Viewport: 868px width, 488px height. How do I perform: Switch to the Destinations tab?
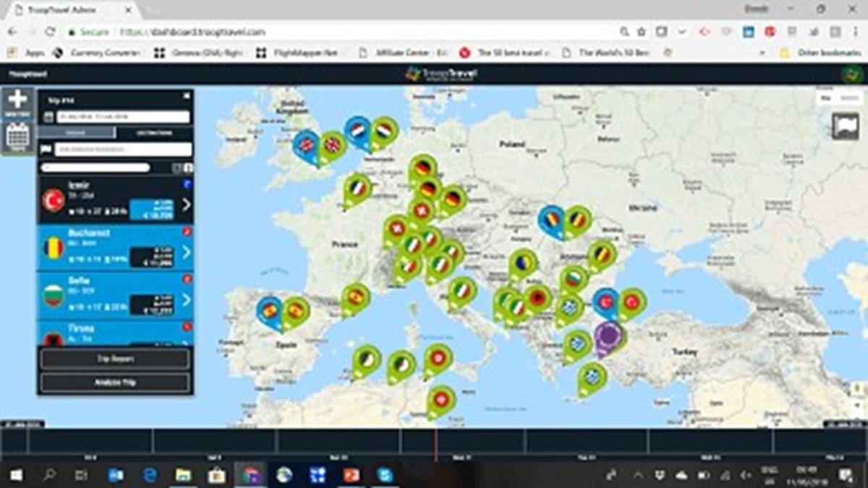(x=154, y=133)
